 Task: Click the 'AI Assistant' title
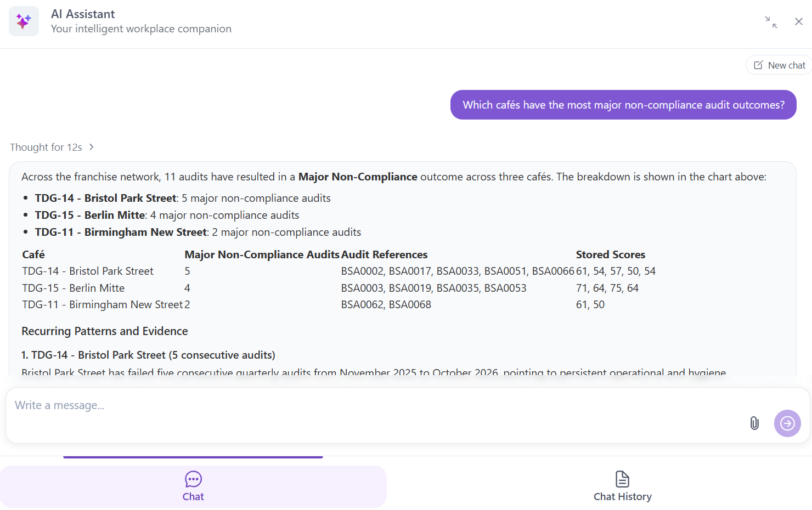point(83,14)
